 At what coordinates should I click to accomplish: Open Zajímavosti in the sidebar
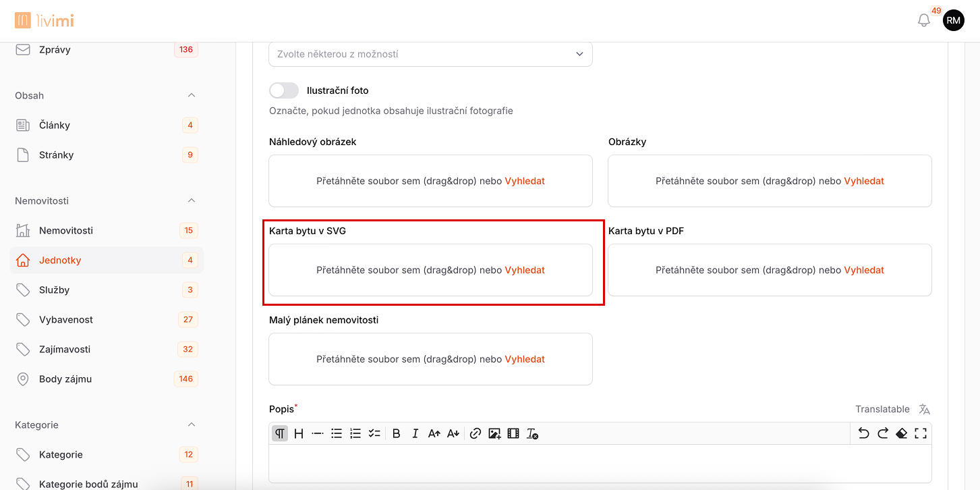click(107, 349)
